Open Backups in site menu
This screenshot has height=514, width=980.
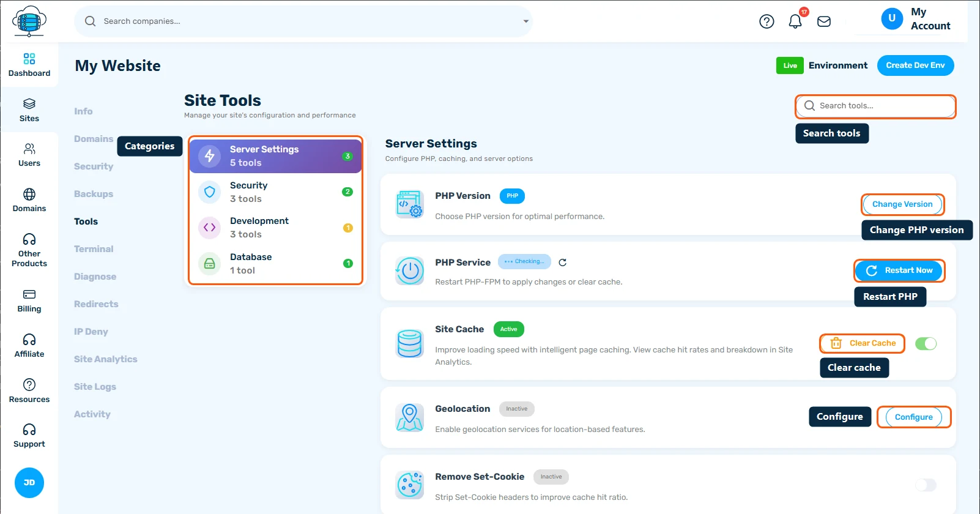94,194
